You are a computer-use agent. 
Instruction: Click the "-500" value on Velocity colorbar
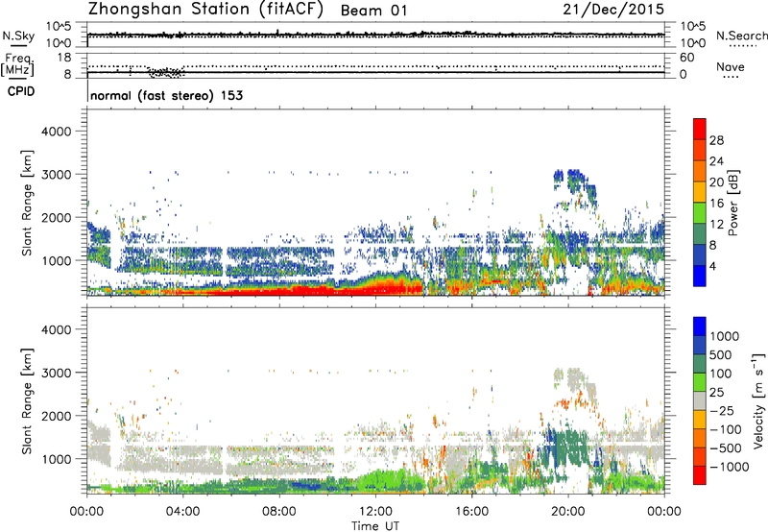725,448
